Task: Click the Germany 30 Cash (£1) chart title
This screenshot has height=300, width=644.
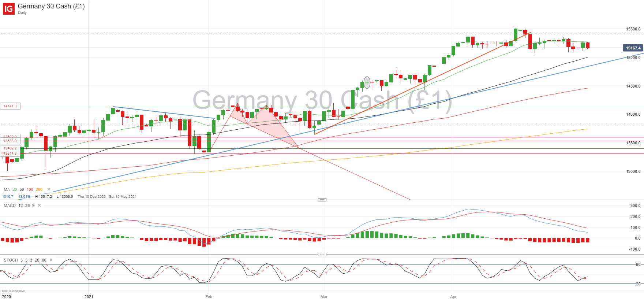Action: point(51,6)
